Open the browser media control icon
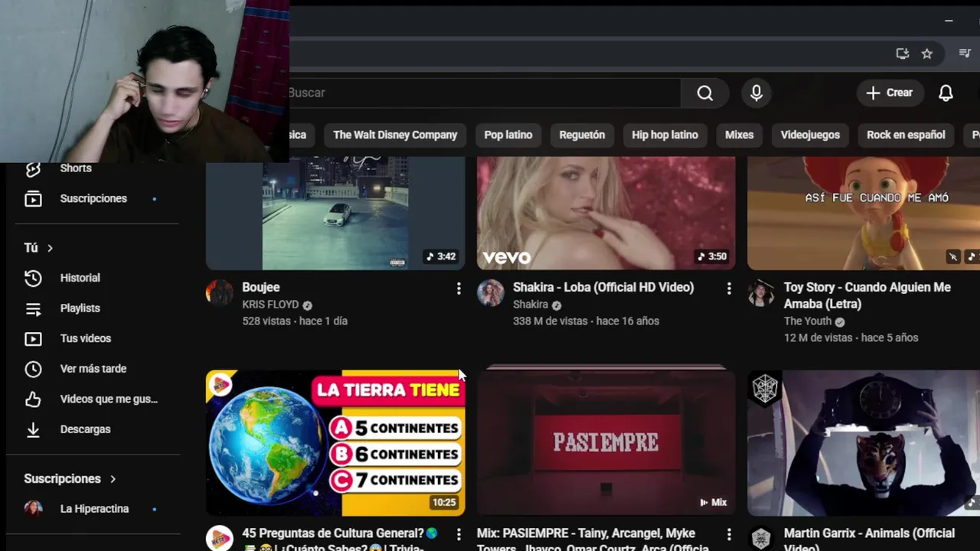 [x=965, y=54]
